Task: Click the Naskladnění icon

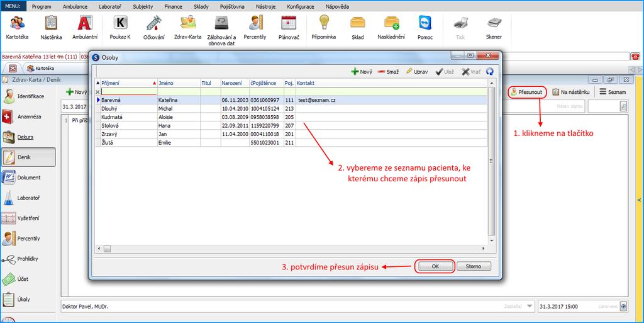Action: 391,27
